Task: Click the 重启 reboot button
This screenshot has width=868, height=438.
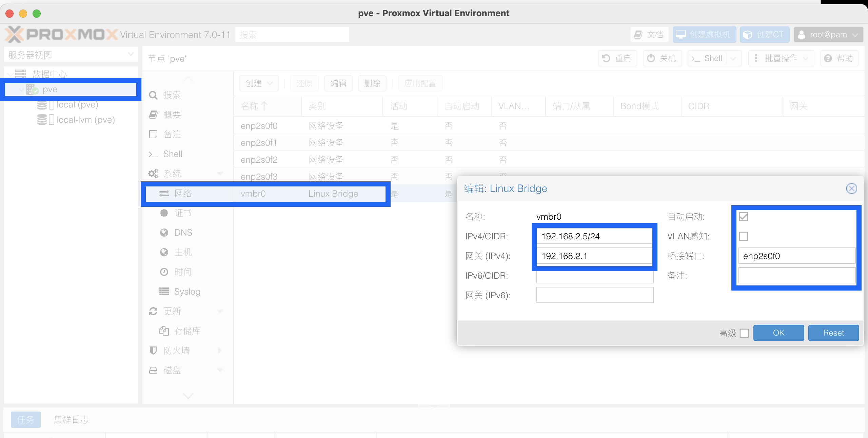Action: 618,58
